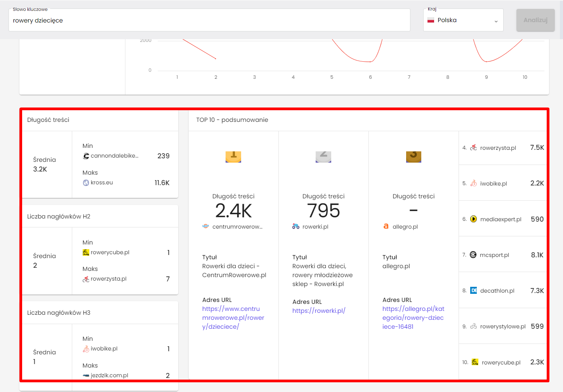
Task: Click the cannondalebike favicon in Min row
Action: [86, 156]
